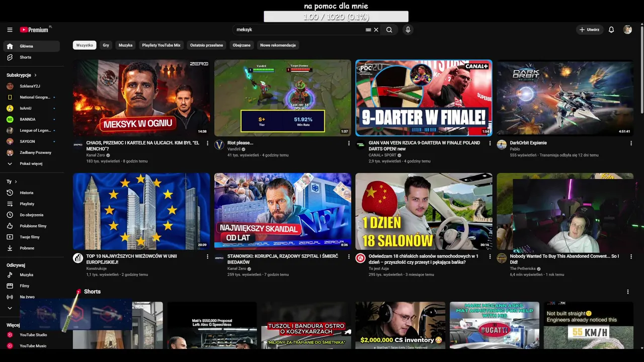Open options menu for Abandoned Convent video
The height and width of the screenshot is (362, 644).
pyautogui.click(x=631, y=256)
